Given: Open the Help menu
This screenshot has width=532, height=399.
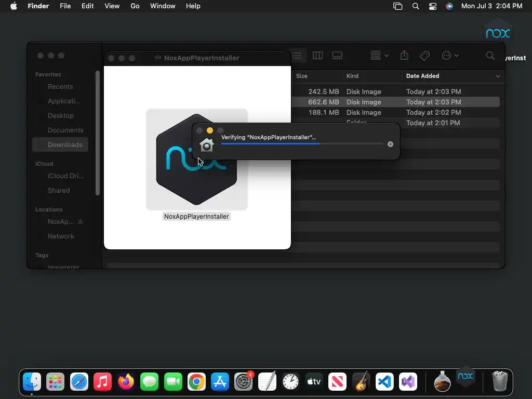Looking at the screenshot, I should click(x=193, y=6).
